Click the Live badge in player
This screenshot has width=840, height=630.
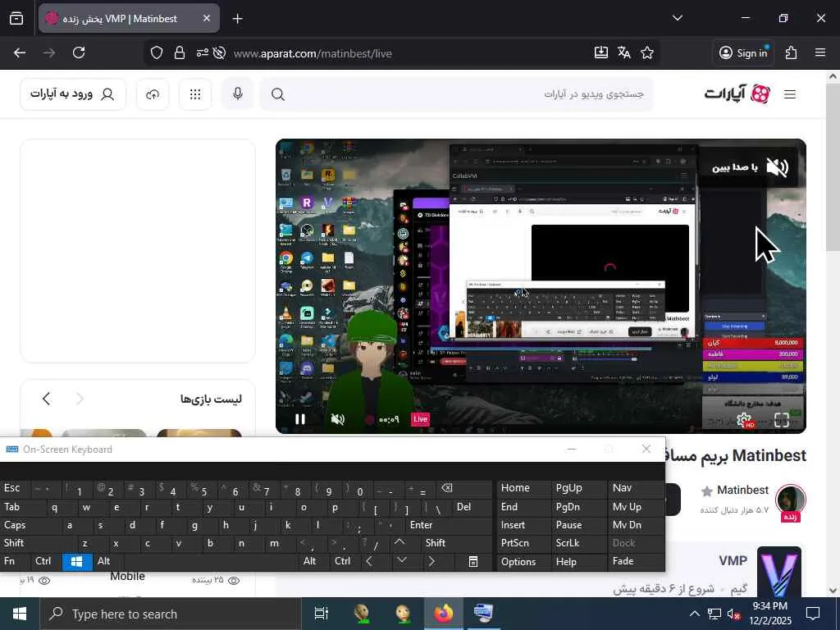click(421, 419)
